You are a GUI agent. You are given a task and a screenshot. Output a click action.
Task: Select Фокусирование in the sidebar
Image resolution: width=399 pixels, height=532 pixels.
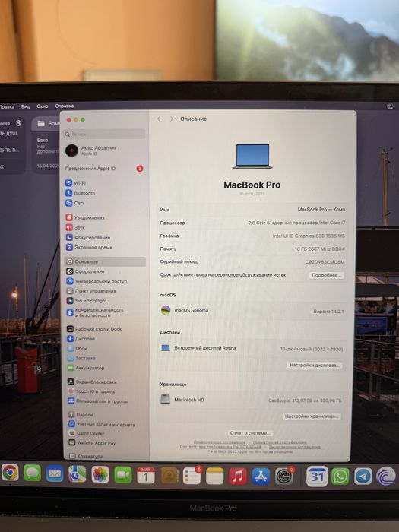pos(88,237)
